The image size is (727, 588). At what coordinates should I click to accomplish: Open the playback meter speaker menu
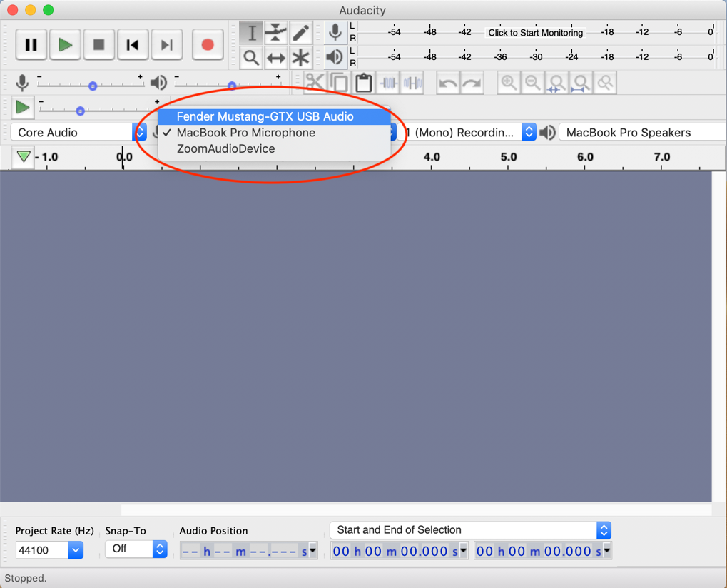point(335,57)
